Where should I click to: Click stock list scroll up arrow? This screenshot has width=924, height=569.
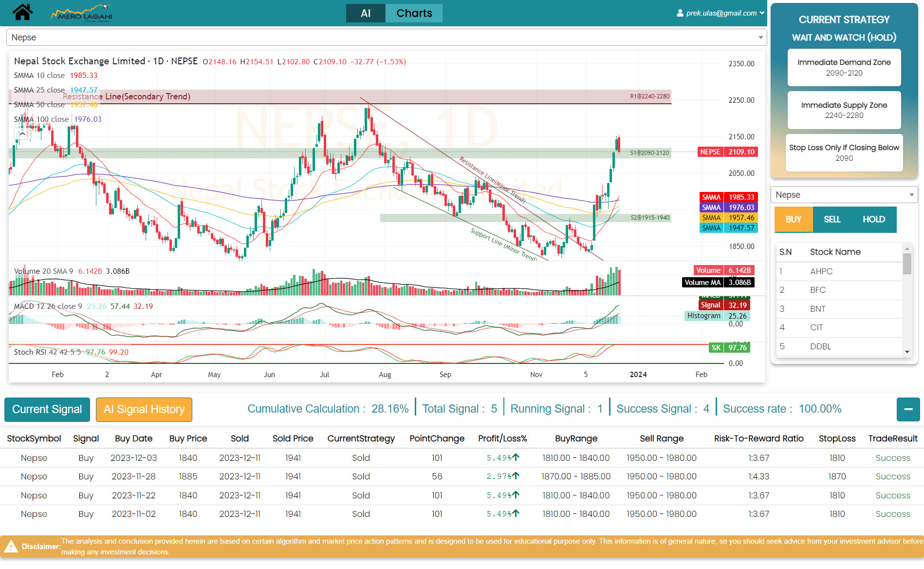pyautogui.click(x=907, y=248)
